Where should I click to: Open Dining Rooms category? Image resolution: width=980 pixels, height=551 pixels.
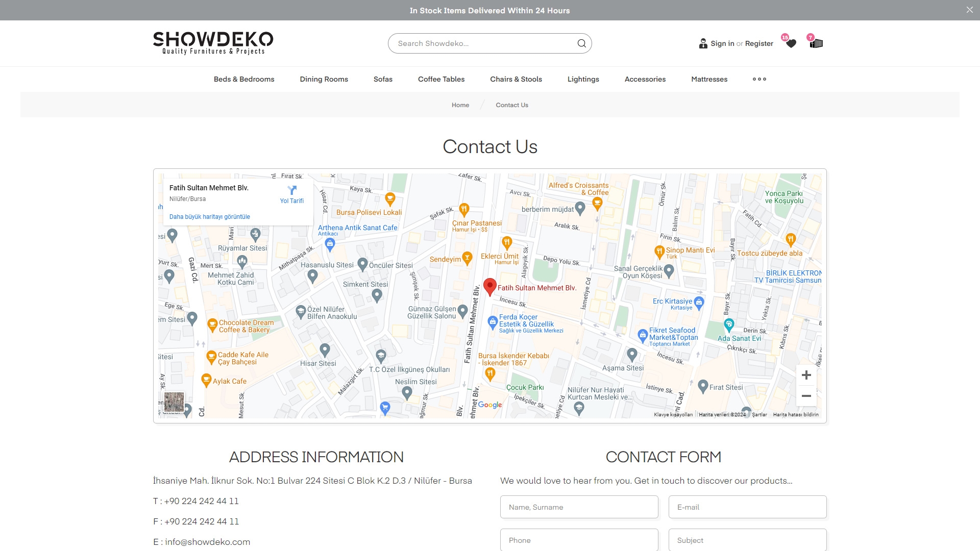(x=324, y=79)
